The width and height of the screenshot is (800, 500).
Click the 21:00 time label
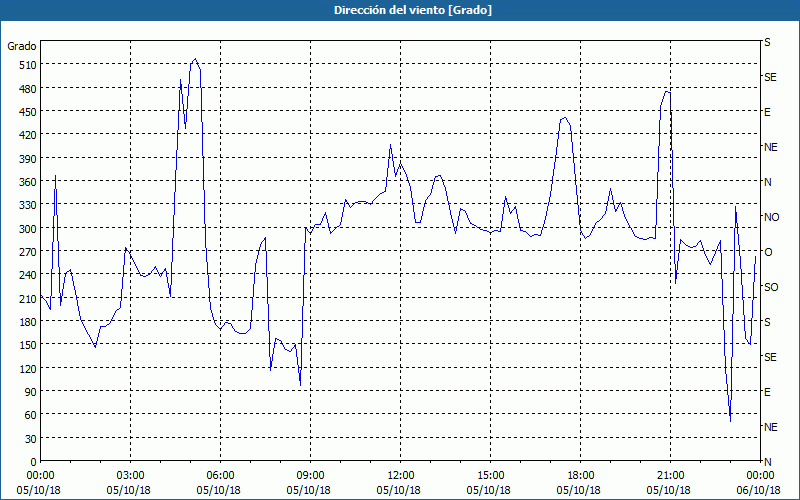[670, 476]
